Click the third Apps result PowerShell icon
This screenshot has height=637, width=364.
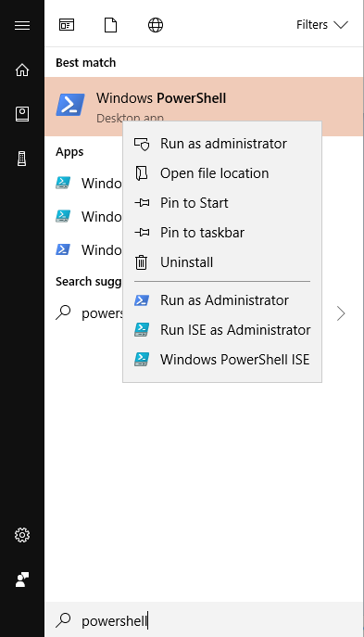tap(63, 249)
